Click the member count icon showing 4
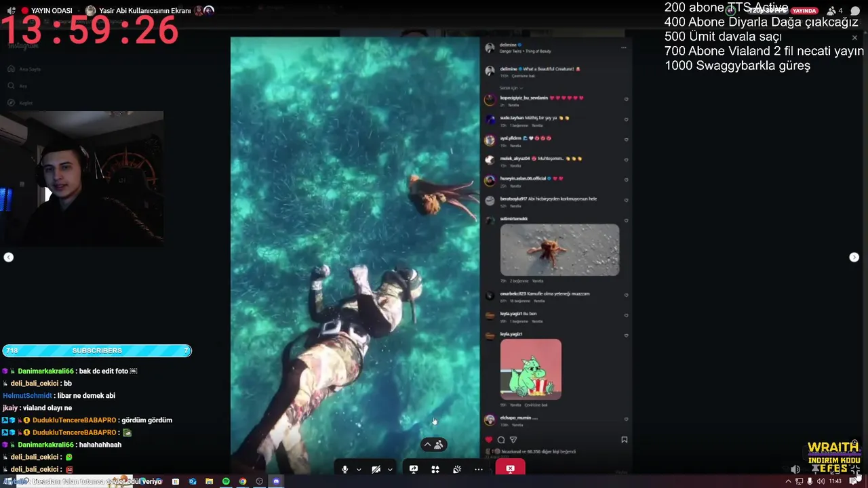Image resolution: width=868 pixels, height=488 pixels. pos(834,11)
